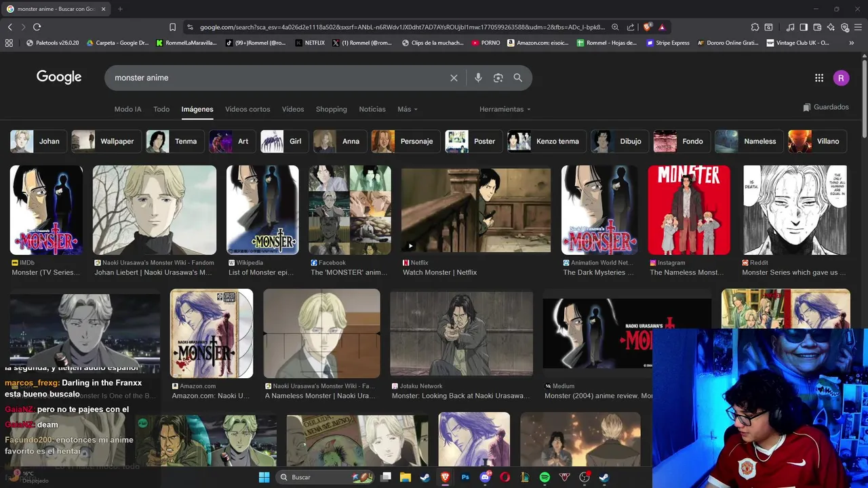Filter images by Johan chip
Image resolution: width=868 pixels, height=488 pixels.
[38, 142]
